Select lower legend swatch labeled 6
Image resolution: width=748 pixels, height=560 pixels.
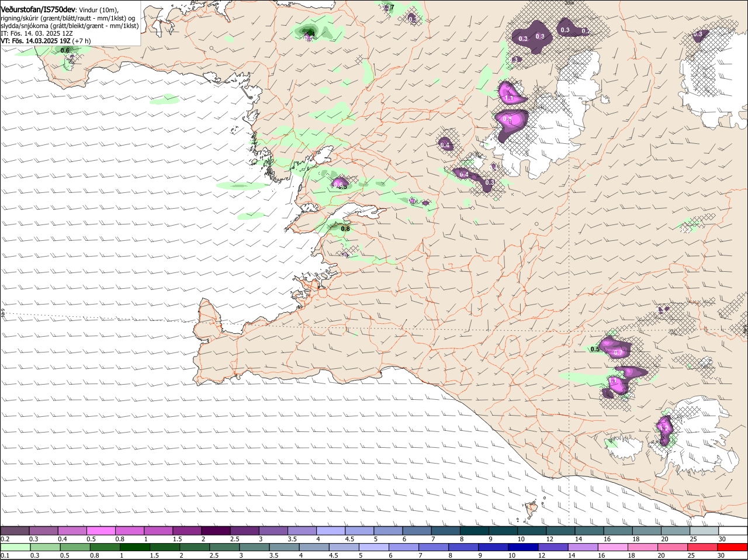tap(403, 547)
